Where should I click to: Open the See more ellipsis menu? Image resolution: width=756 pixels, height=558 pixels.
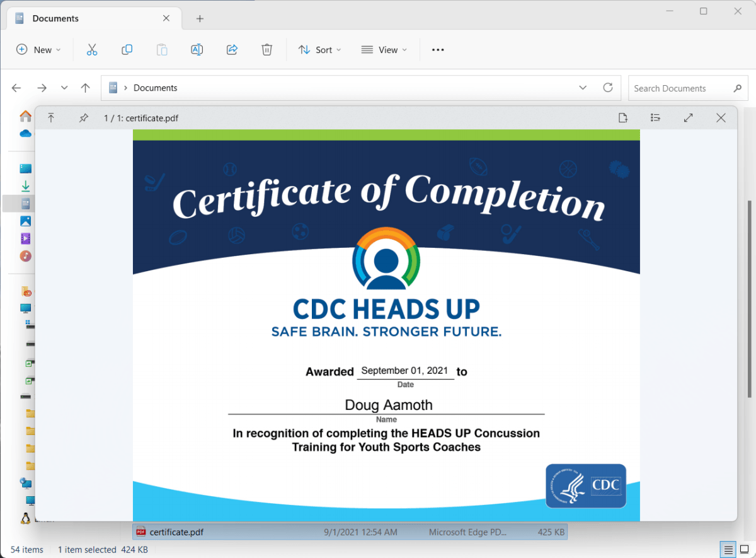438,50
